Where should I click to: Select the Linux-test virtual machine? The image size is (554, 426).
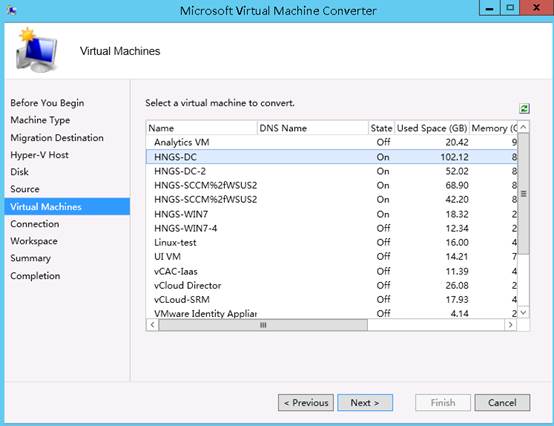[332, 242]
